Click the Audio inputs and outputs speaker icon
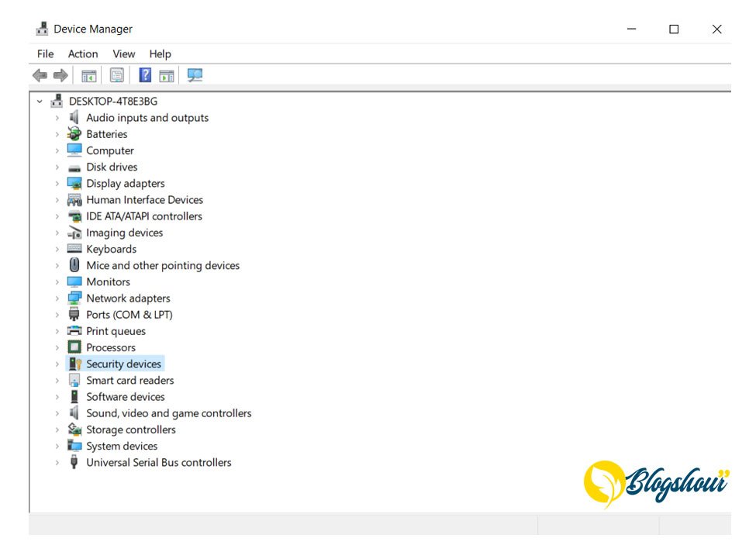756x552 pixels. coord(74,117)
